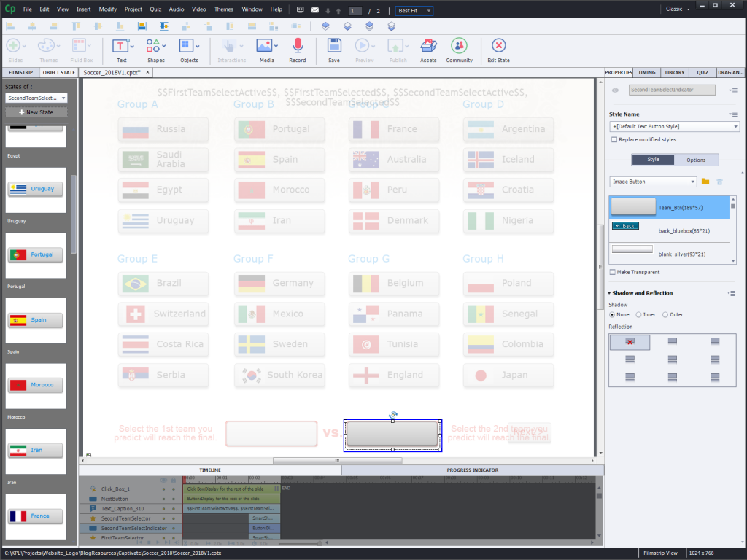Enable Replace modified styles checkbox

tap(614, 139)
